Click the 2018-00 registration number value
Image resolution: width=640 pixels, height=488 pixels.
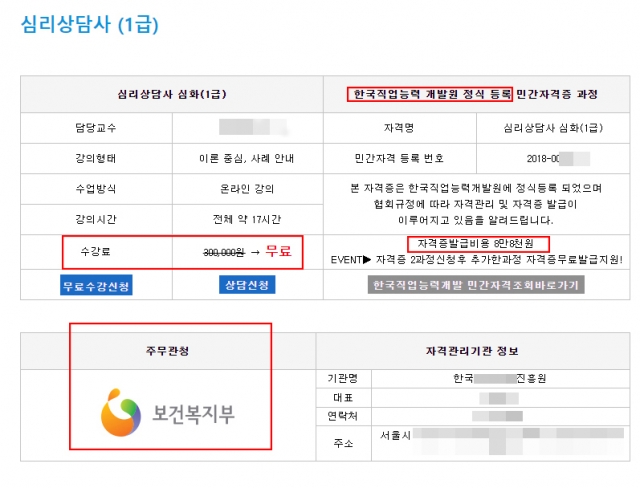click(x=543, y=159)
